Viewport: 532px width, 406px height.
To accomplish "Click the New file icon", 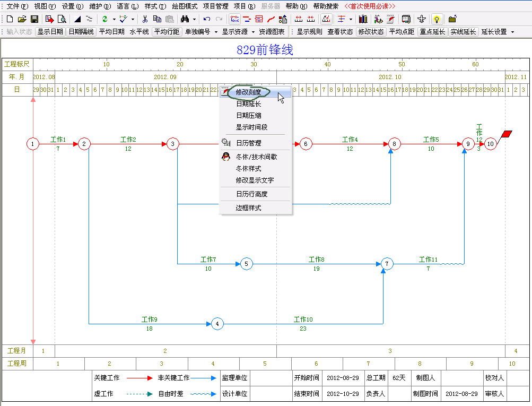I will click(x=10, y=19).
